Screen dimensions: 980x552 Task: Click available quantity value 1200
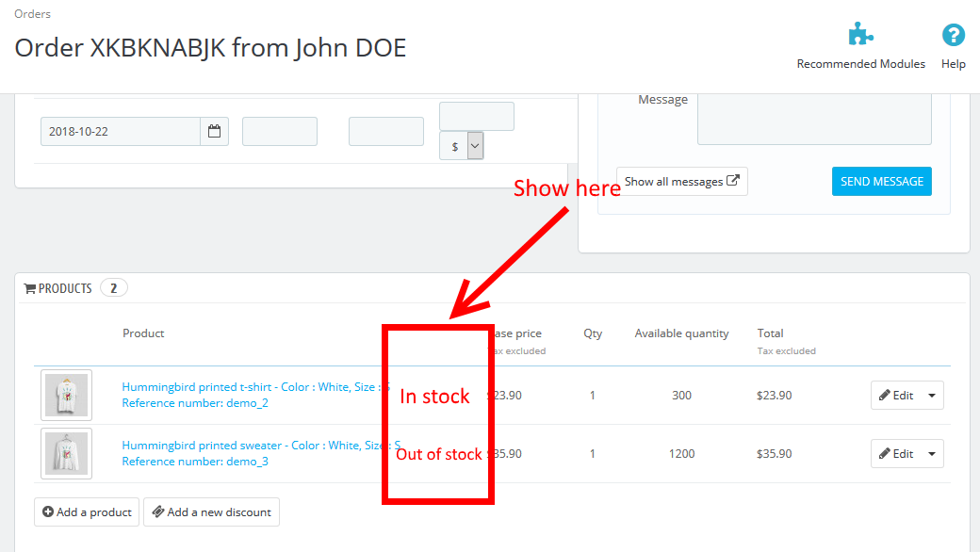681,454
